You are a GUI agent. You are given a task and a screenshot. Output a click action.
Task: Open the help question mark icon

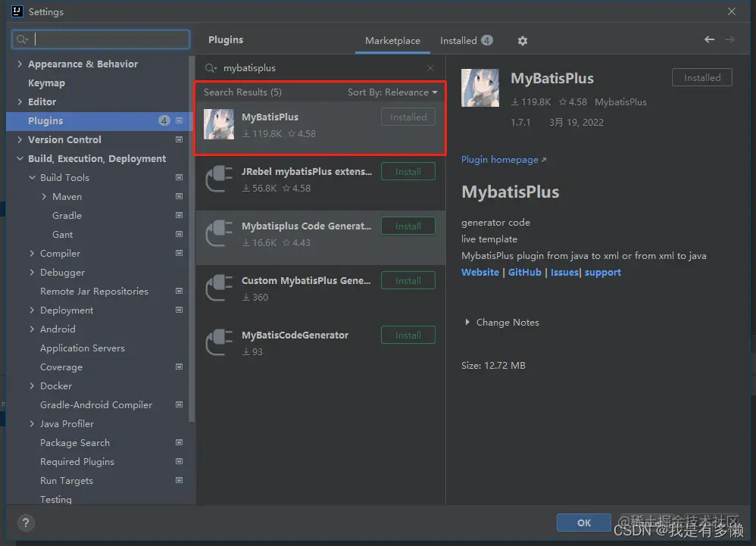click(x=26, y=523)
